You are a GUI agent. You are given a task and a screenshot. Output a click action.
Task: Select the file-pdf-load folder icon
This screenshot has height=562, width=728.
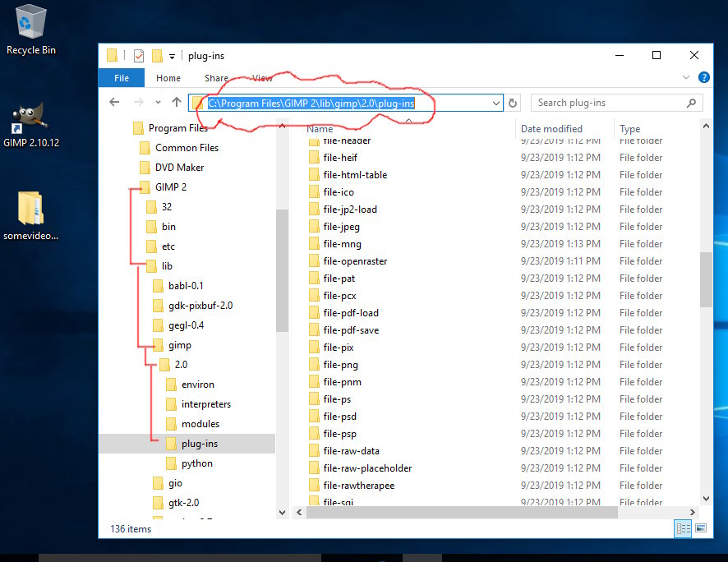pos(314,313)
